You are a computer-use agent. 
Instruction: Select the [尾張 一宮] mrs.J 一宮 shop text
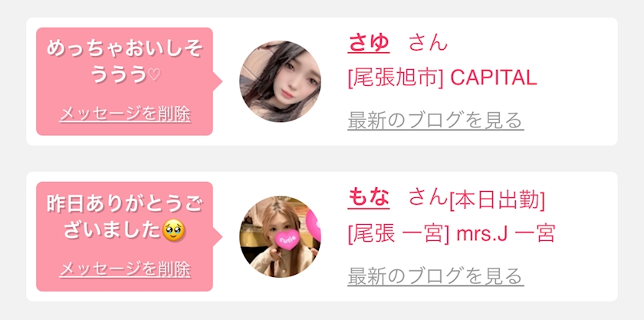[452, 233]
